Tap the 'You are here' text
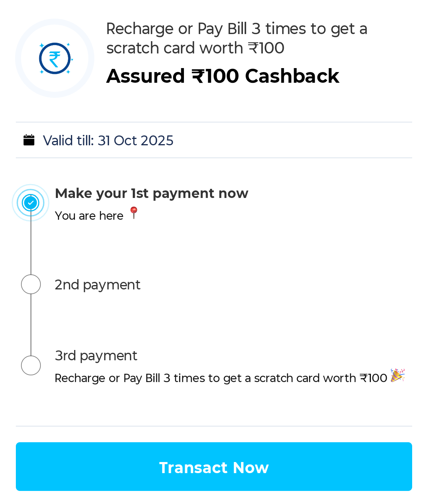This screenshot has width=428, height=504. [x=89, y=216]
